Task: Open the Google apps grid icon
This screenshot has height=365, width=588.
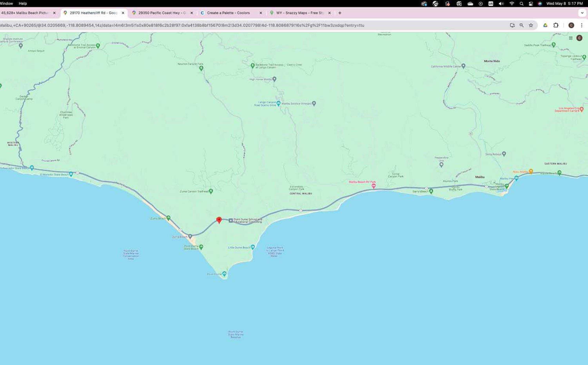Action: pos(571,38)
